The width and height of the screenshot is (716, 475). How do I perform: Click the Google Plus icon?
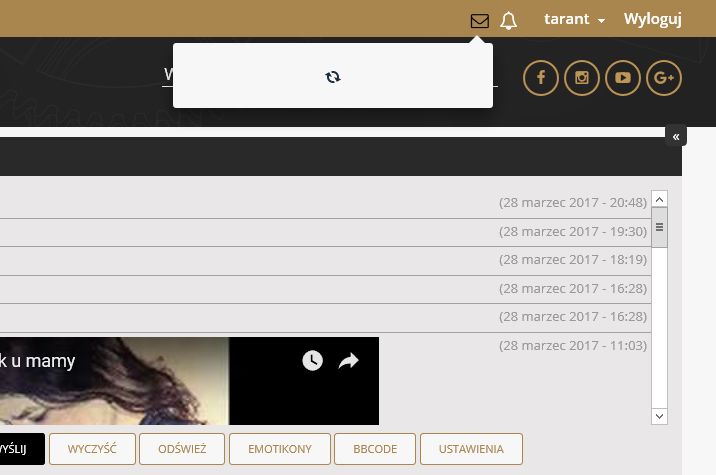pos(664,78)
